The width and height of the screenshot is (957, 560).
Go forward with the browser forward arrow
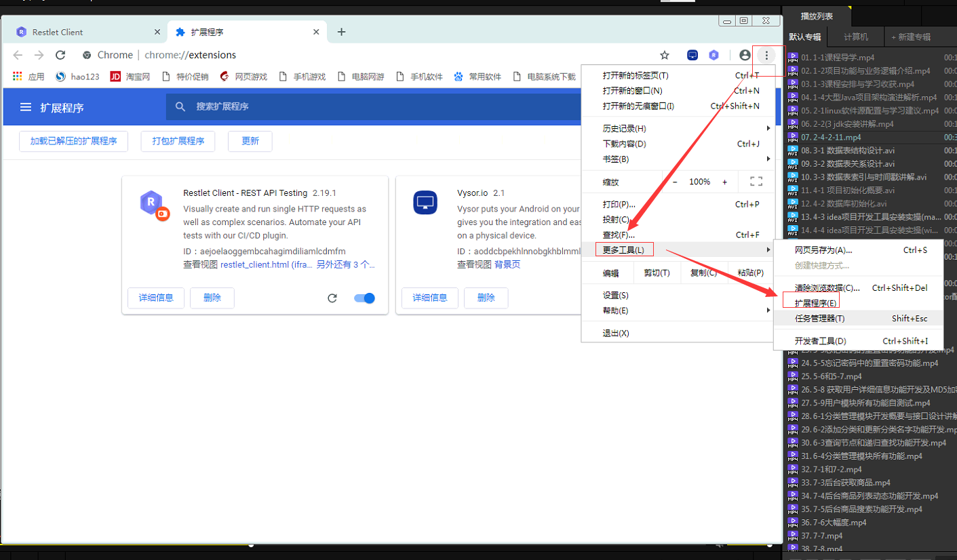click(x=39, y=55)
